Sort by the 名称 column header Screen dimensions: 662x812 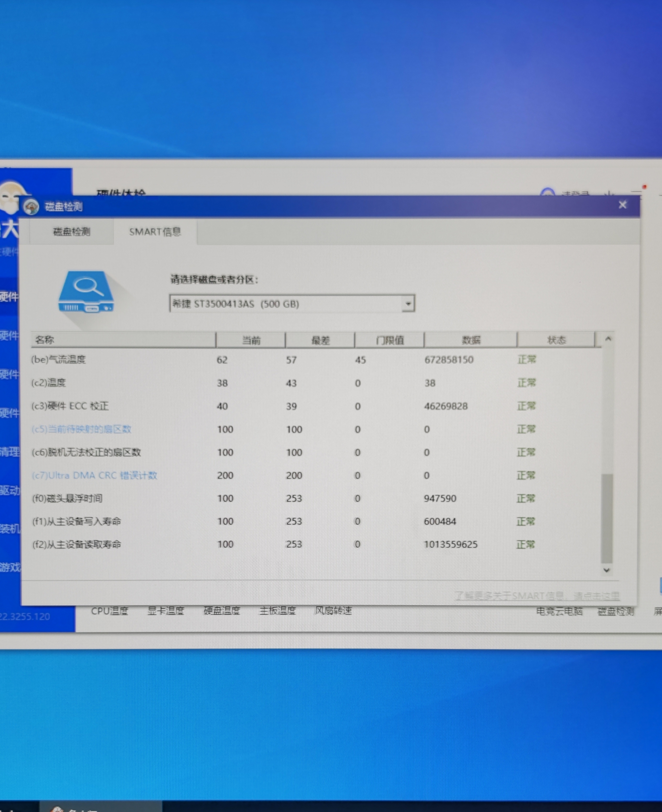[x=123, y=340]
